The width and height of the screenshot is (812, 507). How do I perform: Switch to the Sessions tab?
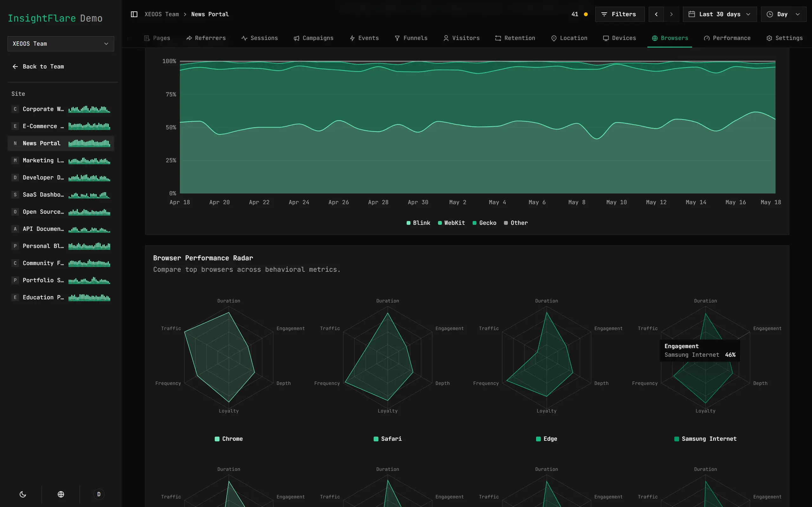coord(259,38)
